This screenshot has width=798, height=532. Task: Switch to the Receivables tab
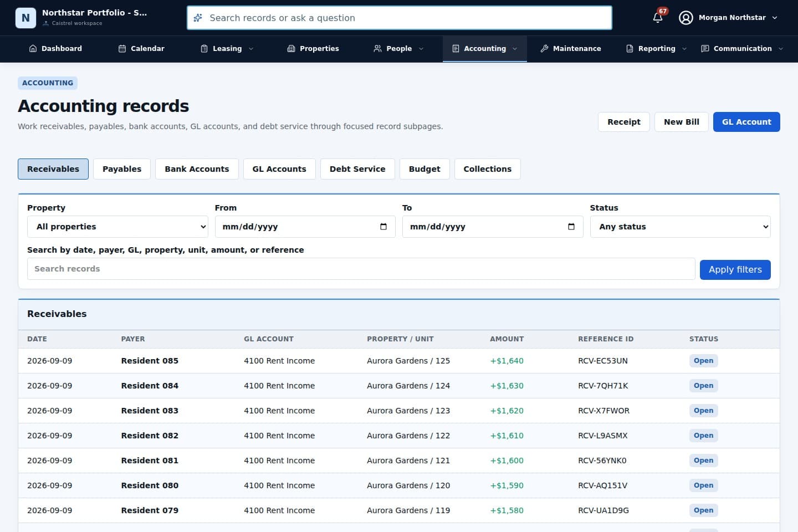click(53, 169)
